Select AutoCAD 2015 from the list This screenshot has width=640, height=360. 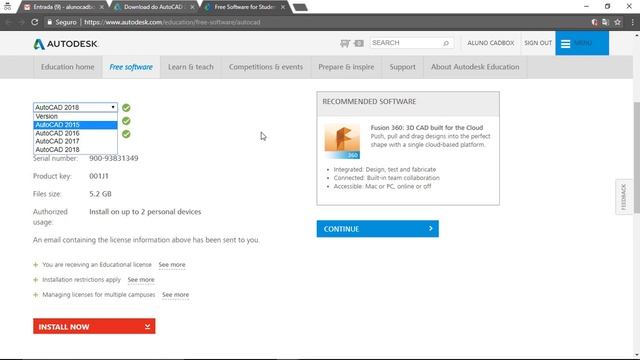click(x=76, y=125)
